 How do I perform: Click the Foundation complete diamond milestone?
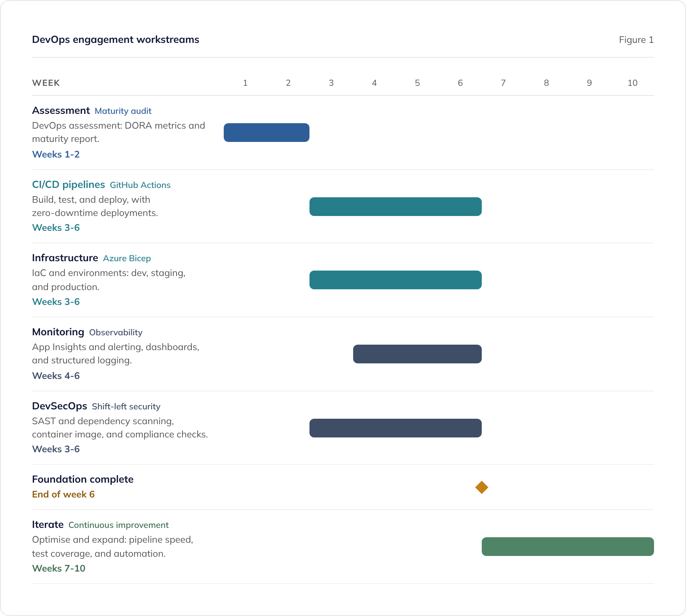(x=482, y=487)
